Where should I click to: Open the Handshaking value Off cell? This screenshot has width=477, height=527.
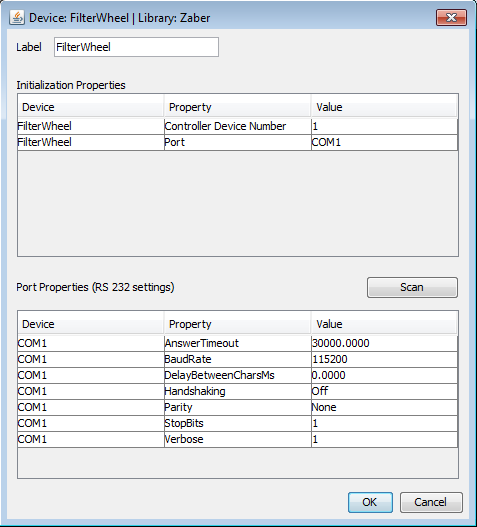tap(384, 391)
